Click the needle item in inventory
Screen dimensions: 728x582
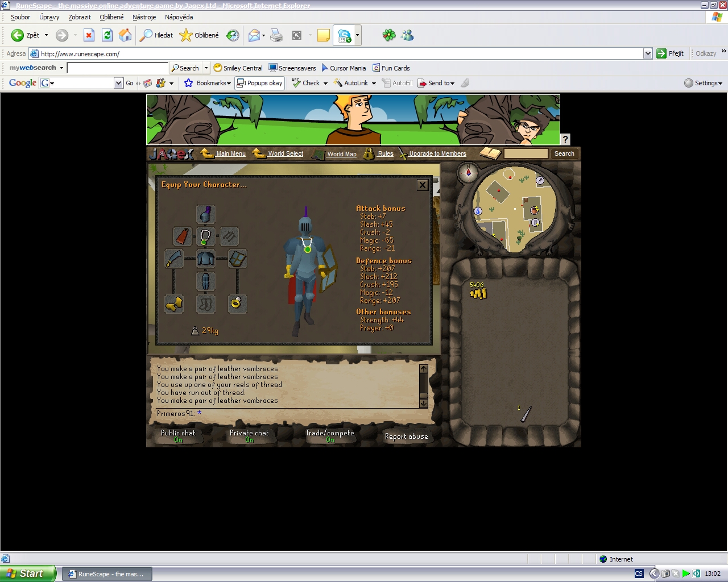click(x=525, y=413)
